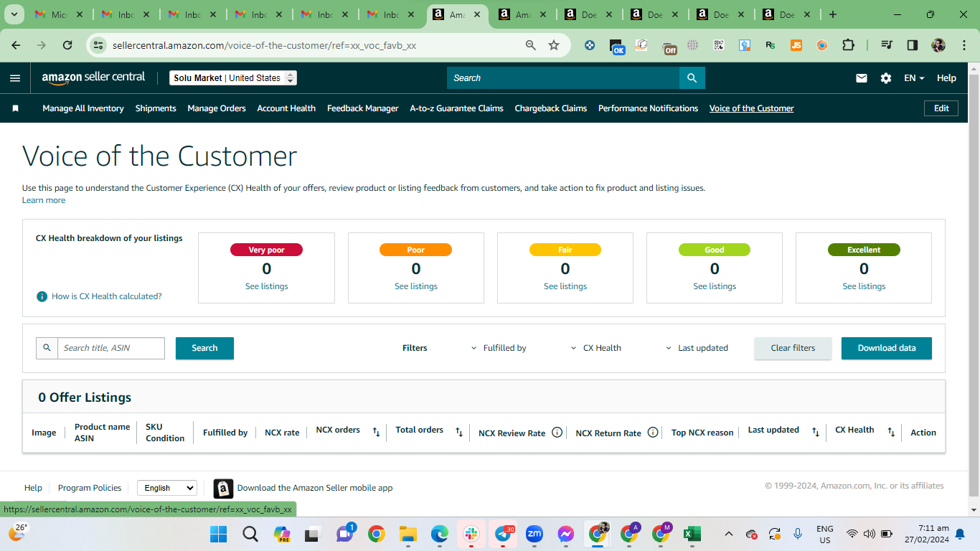980x551 pixels.
Task: Open Chrome media controls icon
Action: click(887, 45)
